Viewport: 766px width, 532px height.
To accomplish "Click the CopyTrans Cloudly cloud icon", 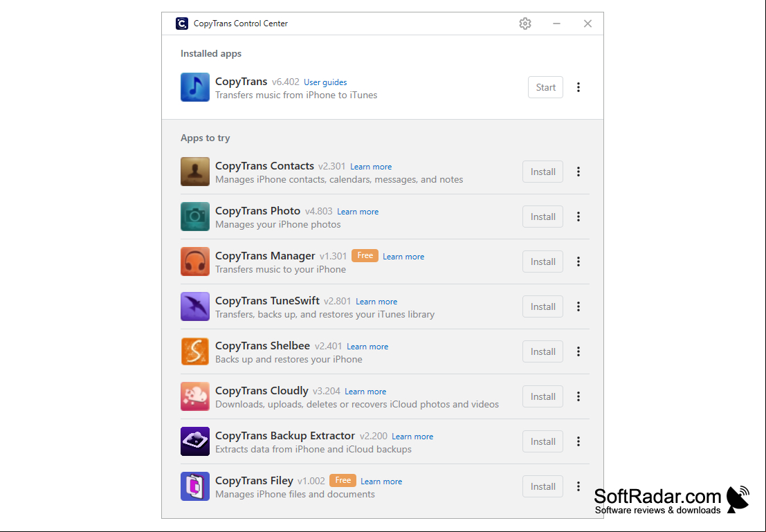I will (195, 396).
